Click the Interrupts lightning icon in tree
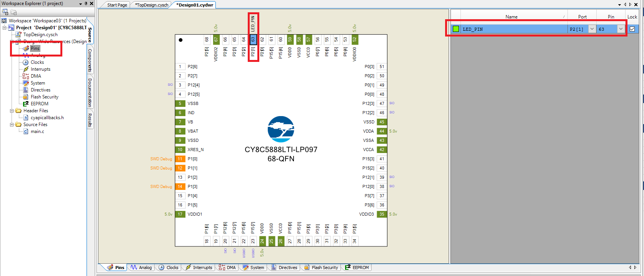 coord(26,69)
